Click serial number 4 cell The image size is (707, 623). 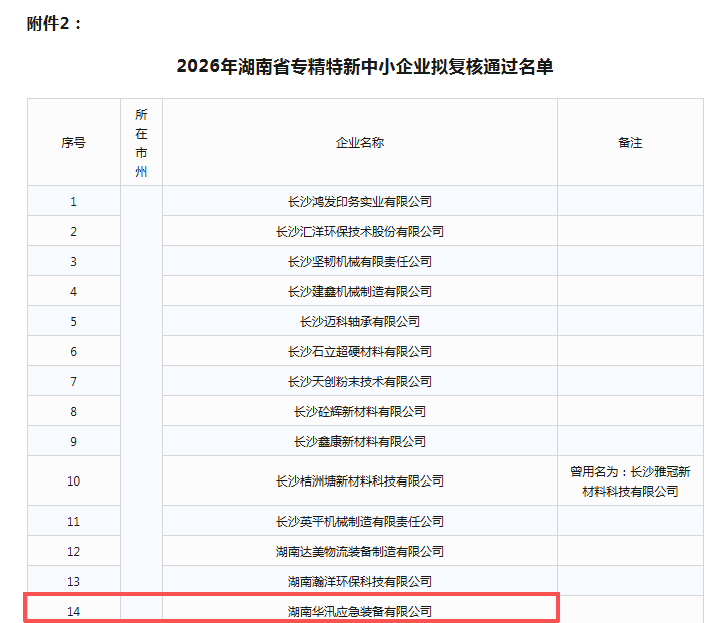tap(73, 291)
